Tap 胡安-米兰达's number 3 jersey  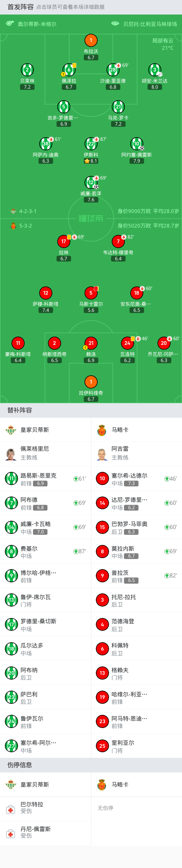pyautogui.click(x=154, y=70)
